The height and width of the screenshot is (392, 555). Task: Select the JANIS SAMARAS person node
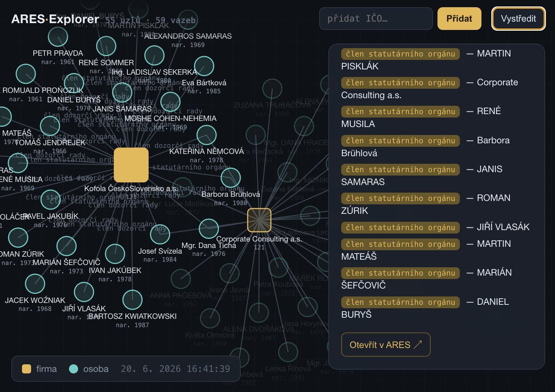(122, 92)
